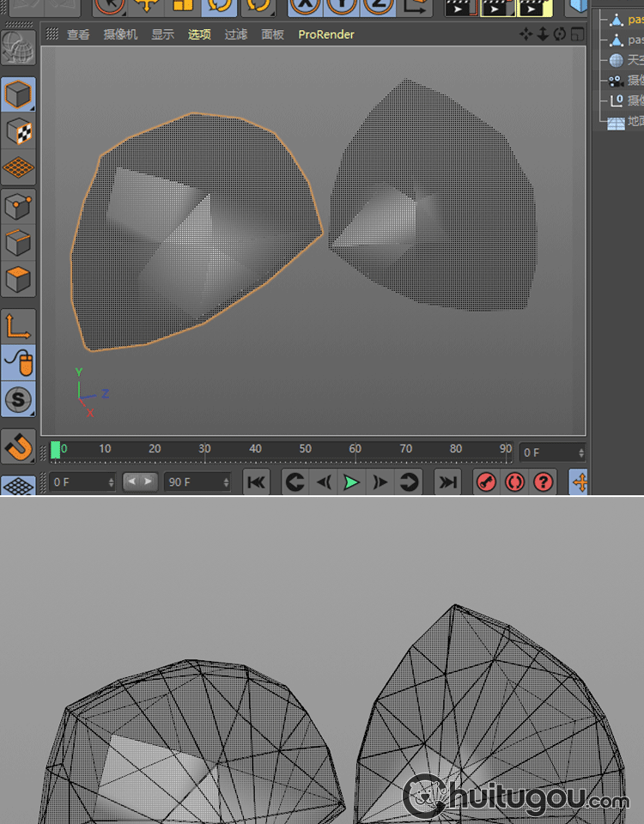Screen dimensions: 644x824
Task: Click the start frame 0 F stepper arrows
Action: point(111,482)
